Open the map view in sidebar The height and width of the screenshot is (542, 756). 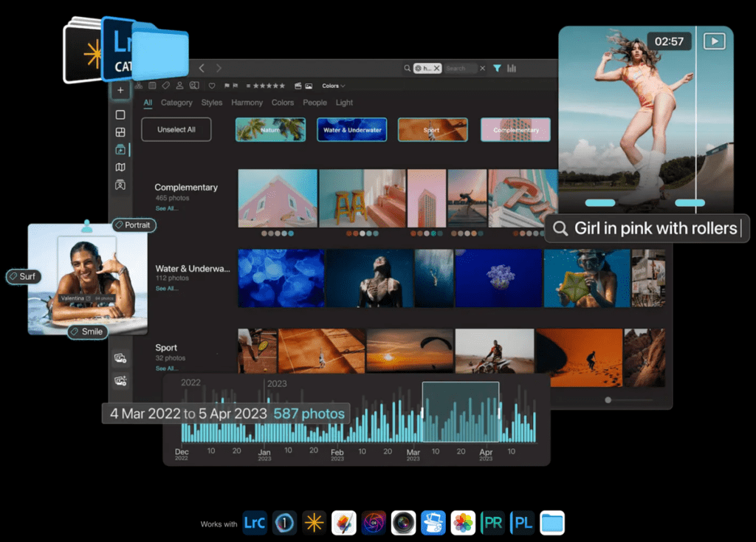120,168
